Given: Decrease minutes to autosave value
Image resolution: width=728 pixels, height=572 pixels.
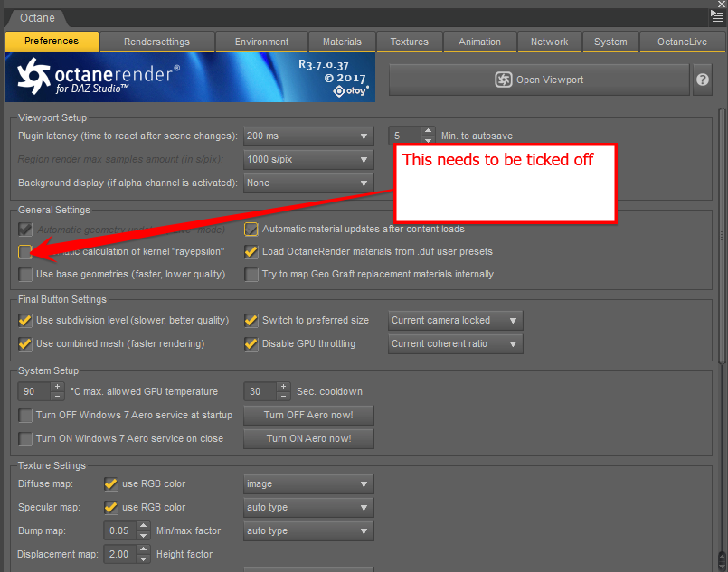Looking at the screenshot, I should [x=428, y=140].
